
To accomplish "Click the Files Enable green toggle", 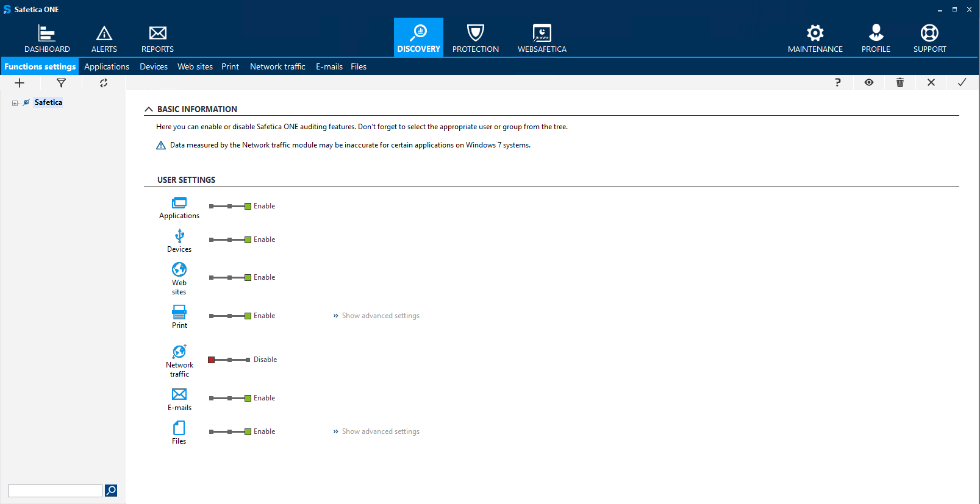I will point(248,432).
